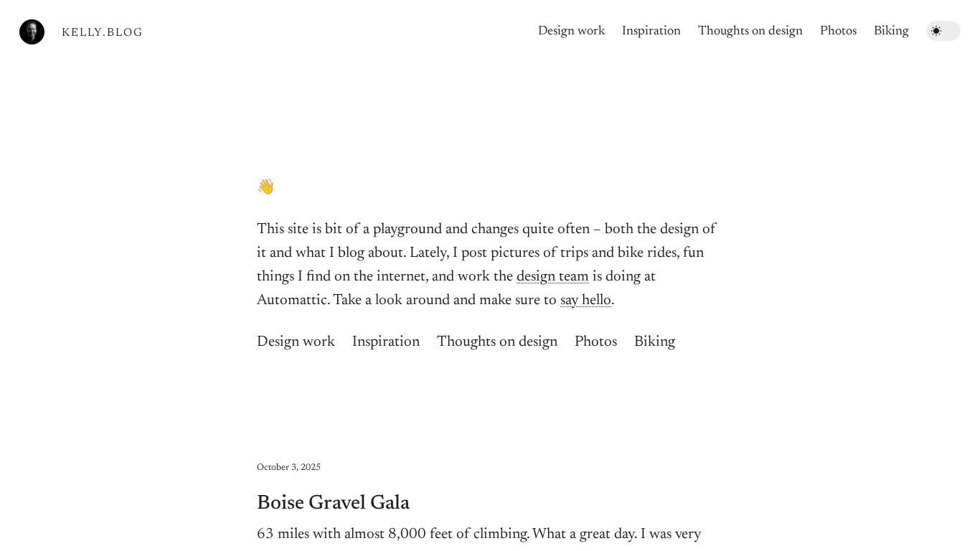Click the "63 miles with almost 8,000 feet" excerpt
Viewport: 980px width, 551px height.
click(479, 535)
